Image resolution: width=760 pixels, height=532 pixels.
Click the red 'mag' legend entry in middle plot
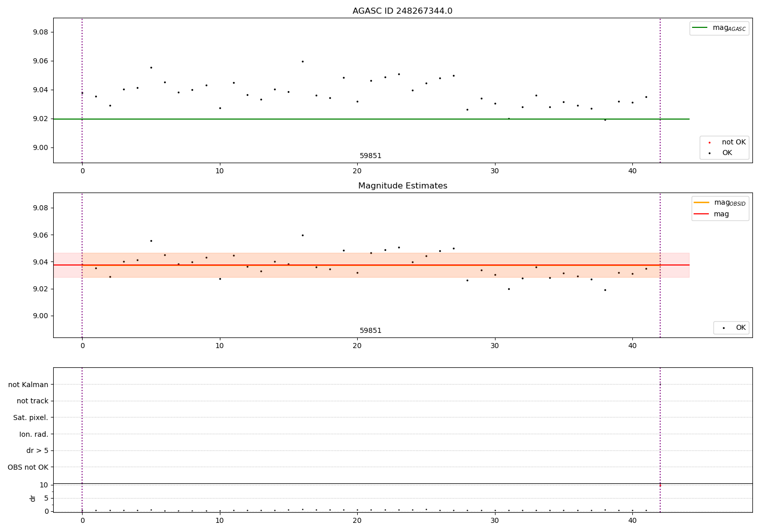point(711,214)
